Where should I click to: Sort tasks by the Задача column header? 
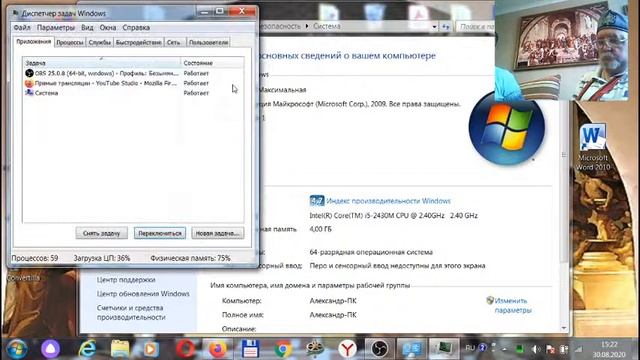[102, 63]
